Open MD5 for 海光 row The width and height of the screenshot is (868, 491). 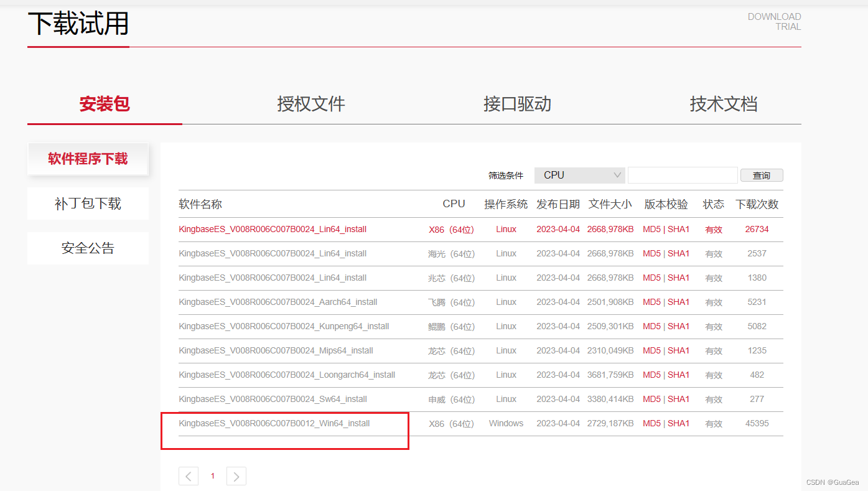[651, 253]
